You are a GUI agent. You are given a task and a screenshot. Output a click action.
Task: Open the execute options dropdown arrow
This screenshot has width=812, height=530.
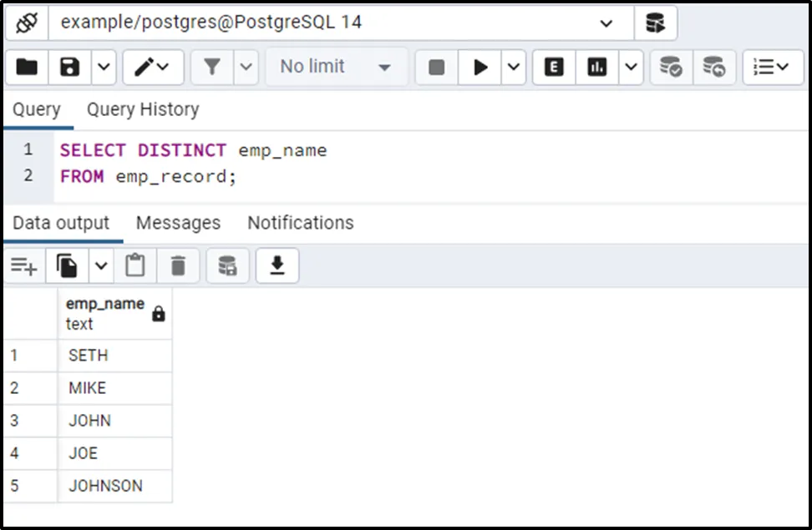[x=513, y=67]
